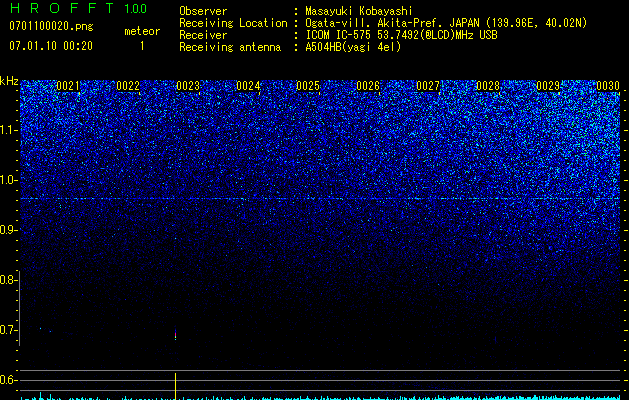
Task: Click the 0022 time marker
Action: (x=128, y=86)
